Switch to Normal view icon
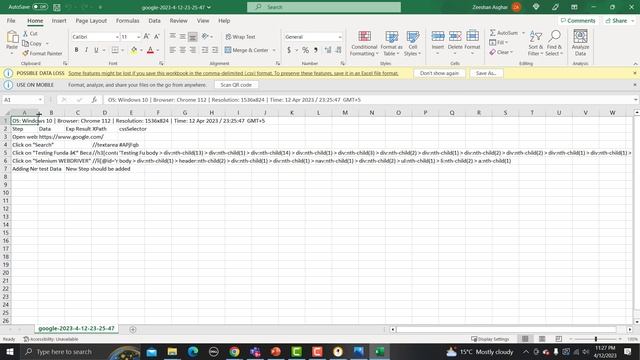 tap(525, 339)
